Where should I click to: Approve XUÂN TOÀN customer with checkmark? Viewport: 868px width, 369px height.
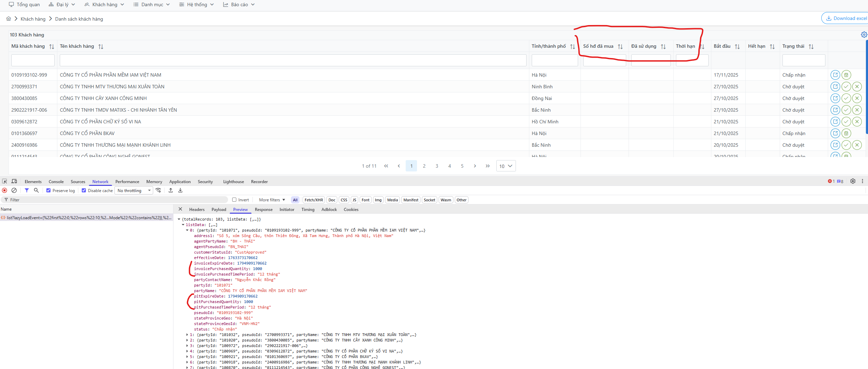(846, 87)
